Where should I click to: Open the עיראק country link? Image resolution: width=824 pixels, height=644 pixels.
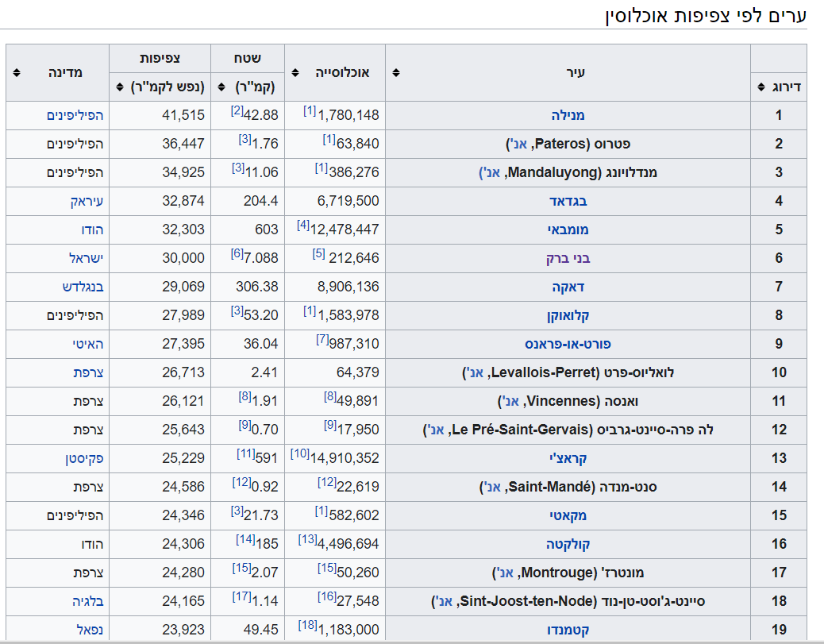(x=87, y=201)
